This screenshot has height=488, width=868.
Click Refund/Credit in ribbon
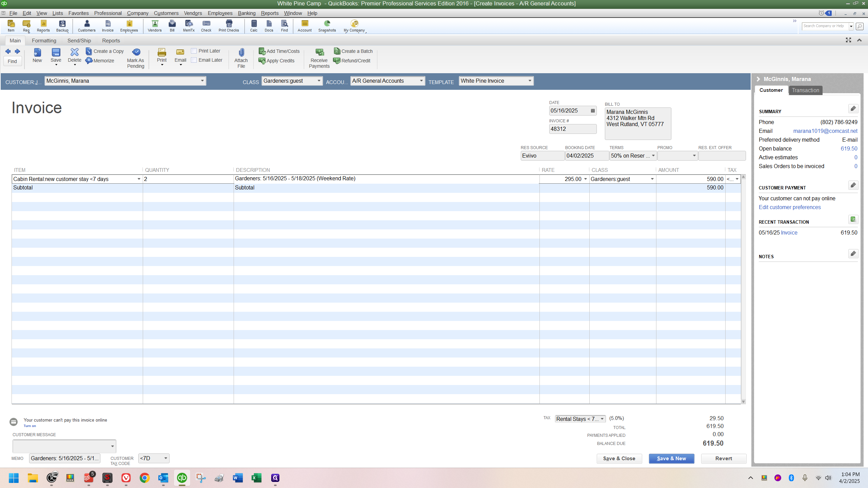point(352,61)
